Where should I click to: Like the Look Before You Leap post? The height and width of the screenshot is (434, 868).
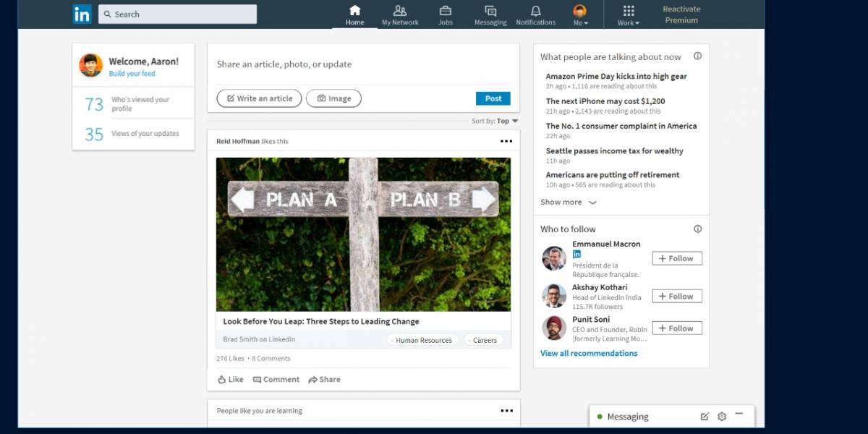coord(231,379)
